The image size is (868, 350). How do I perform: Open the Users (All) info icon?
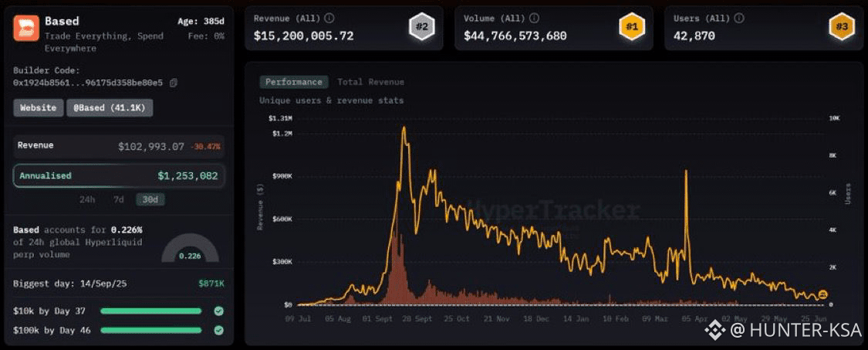click(739, 19)
